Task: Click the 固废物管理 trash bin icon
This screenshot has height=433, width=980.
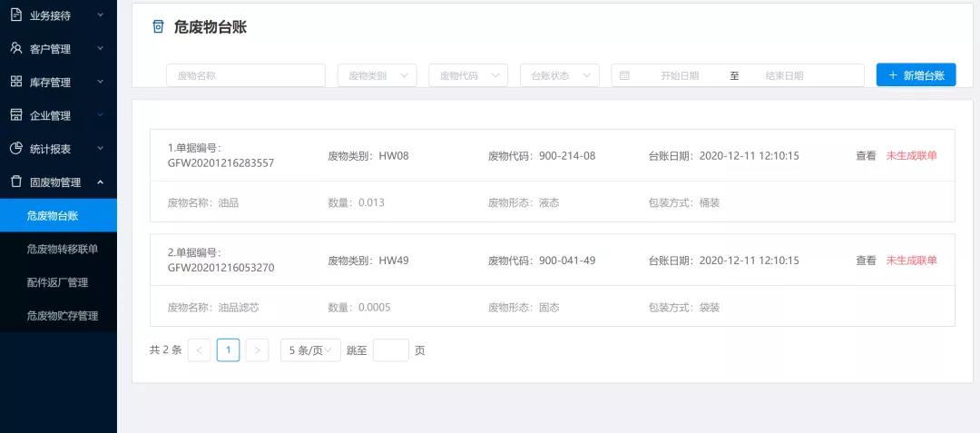Action: coord(16,182)
